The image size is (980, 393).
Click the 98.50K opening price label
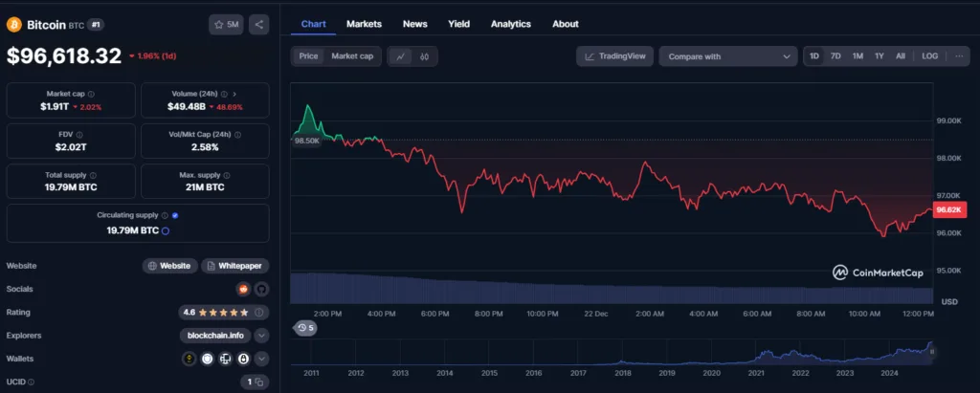(x=307, y=141)
